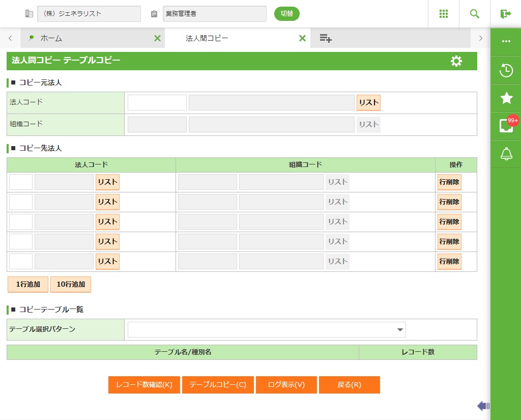Click the logout door icon

tap(505, 14)
